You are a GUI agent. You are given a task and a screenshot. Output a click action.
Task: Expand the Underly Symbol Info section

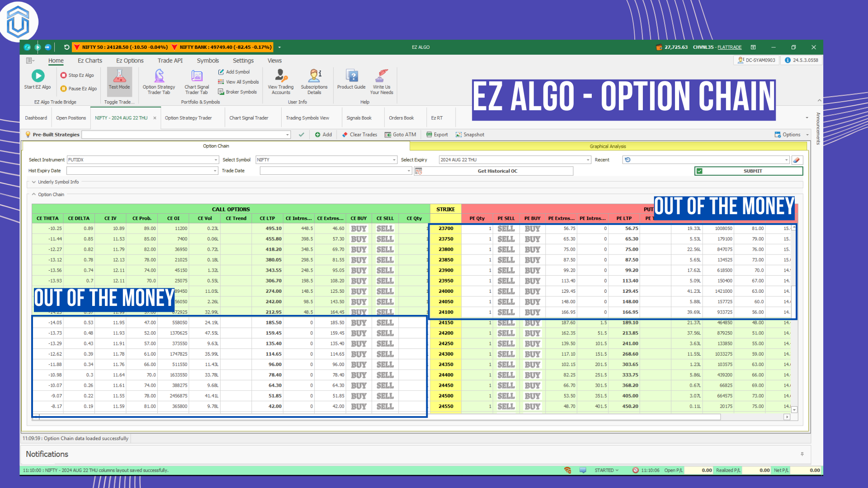pyautogui.click(x=34, y=182)
